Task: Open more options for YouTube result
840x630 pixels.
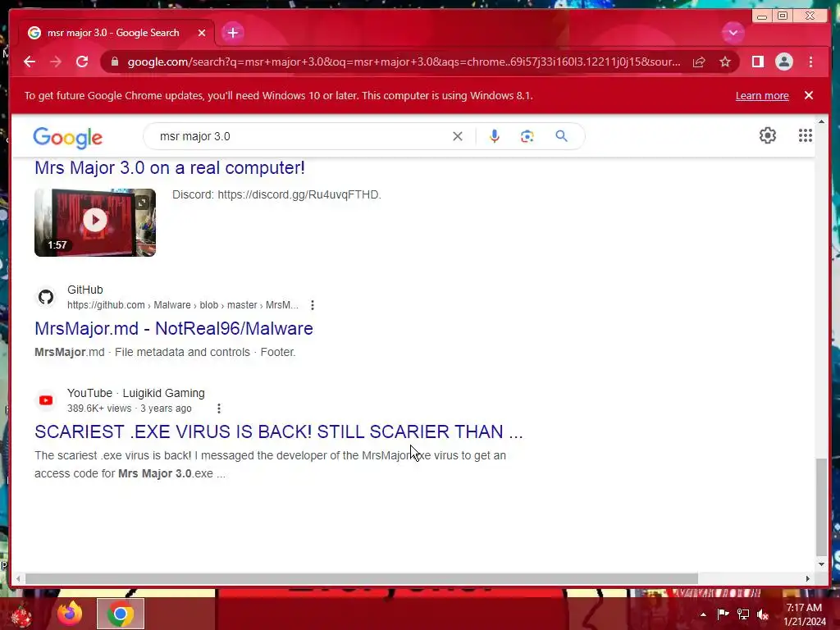Action: pyautogui.click(x=218, y=409)
